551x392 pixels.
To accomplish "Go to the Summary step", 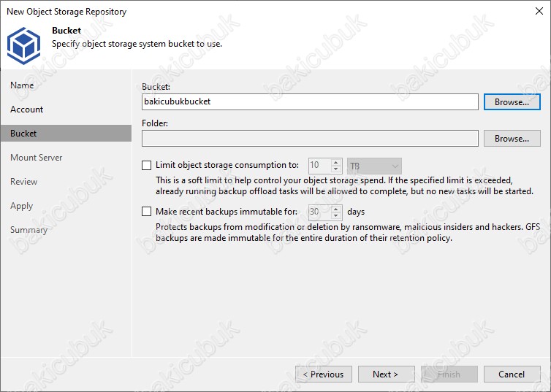I will click(28, 230).
